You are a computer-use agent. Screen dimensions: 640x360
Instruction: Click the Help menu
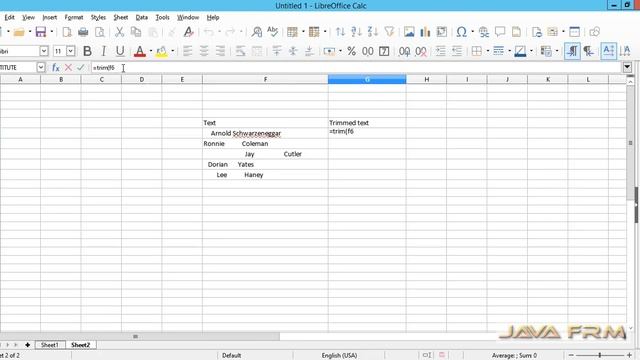(x=213, y=18)
